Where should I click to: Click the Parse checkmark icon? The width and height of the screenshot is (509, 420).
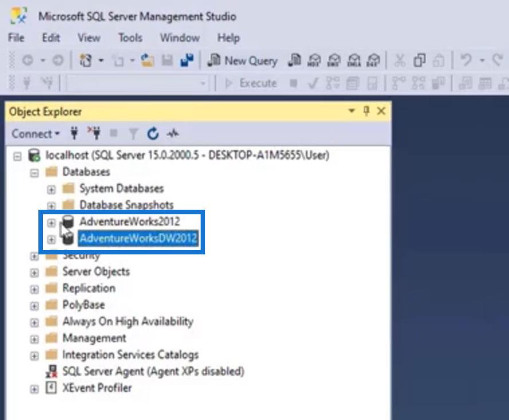[313, 84]
